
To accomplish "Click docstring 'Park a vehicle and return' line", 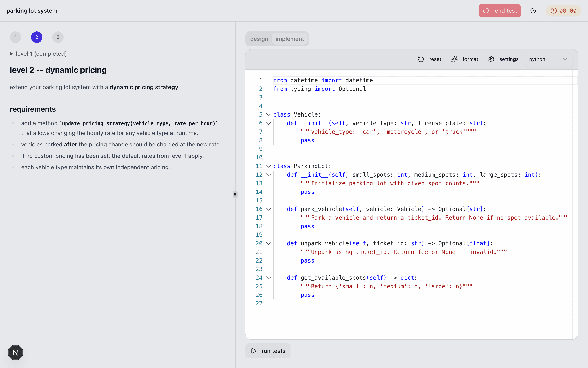I will coord(435,218).
